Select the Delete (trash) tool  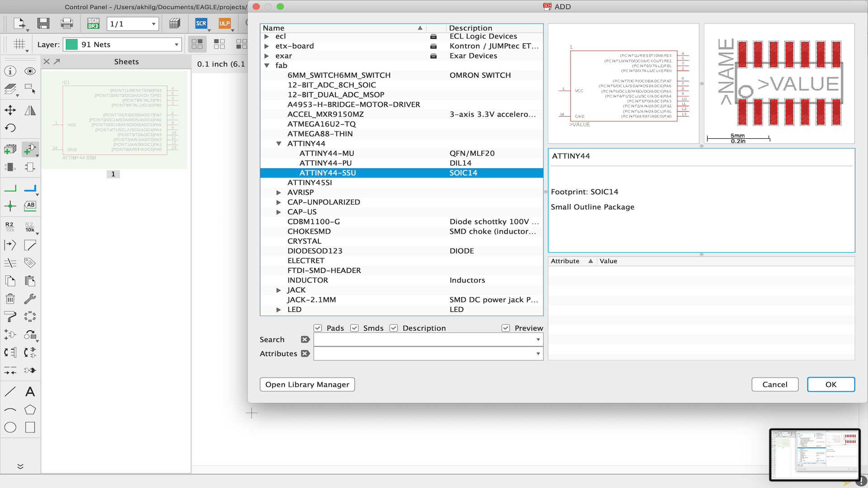tap(10, 299)
